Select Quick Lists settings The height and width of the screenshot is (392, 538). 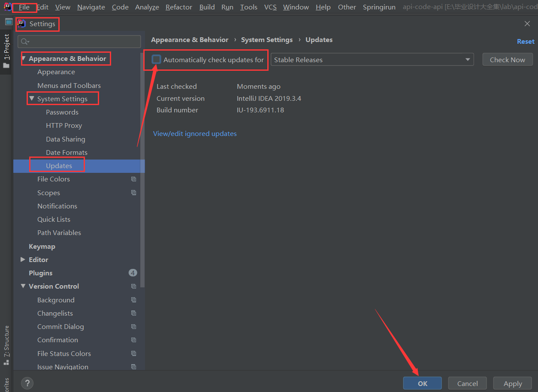[54, 219]
